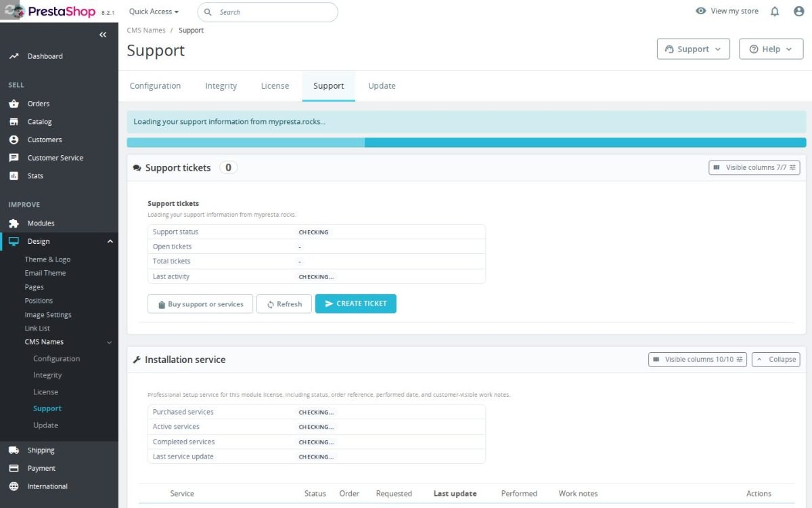The image size is (812, 508).
Task: Click the Shipping truck icon
Action: [14, 450]
